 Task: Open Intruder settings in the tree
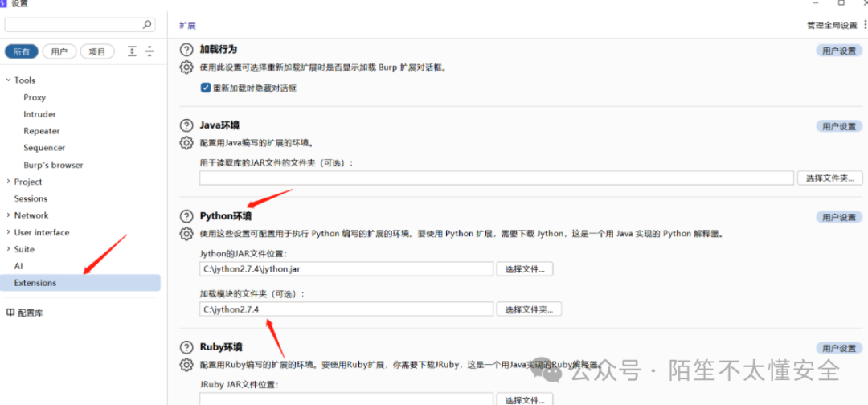click(40, 114)
